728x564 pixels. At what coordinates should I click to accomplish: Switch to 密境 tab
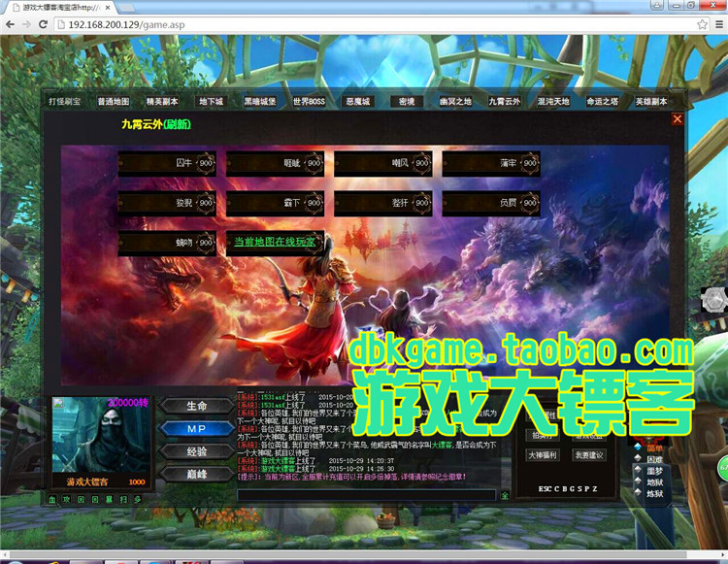[407, 101]
